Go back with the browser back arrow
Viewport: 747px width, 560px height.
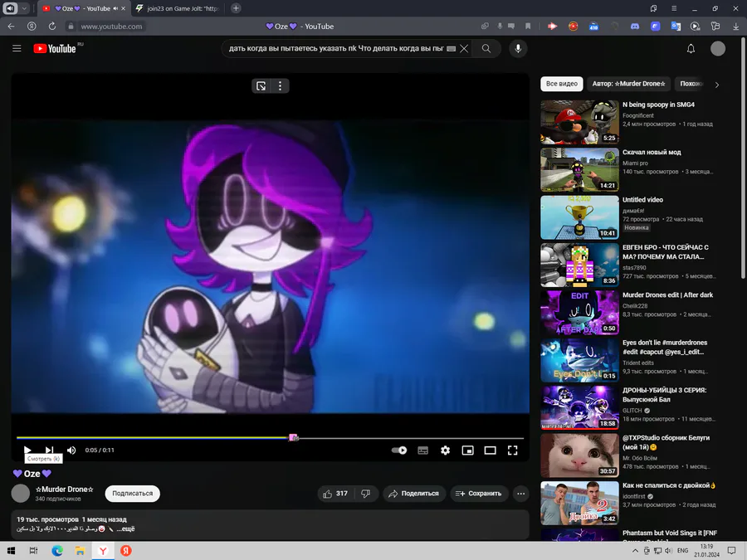pyautogui.click(x=11, y=27)
